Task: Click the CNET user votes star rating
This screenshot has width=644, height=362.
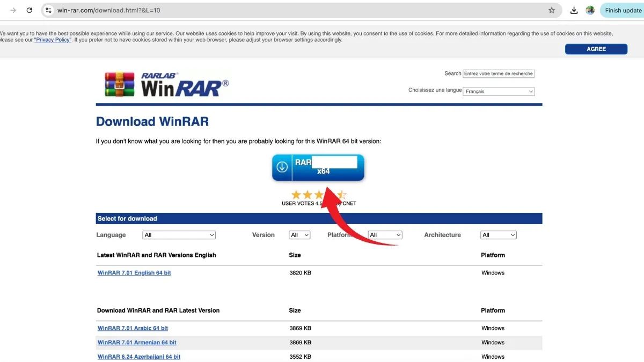Action: 311,195
